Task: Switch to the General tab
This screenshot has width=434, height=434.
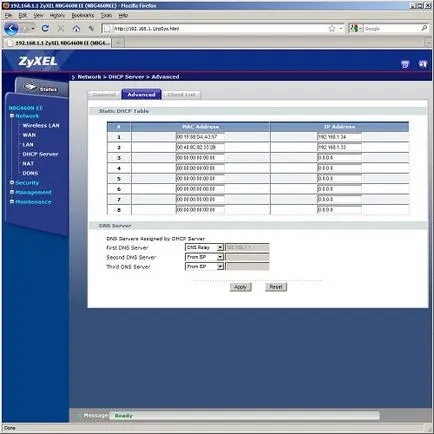Action: tap(104, 95)
